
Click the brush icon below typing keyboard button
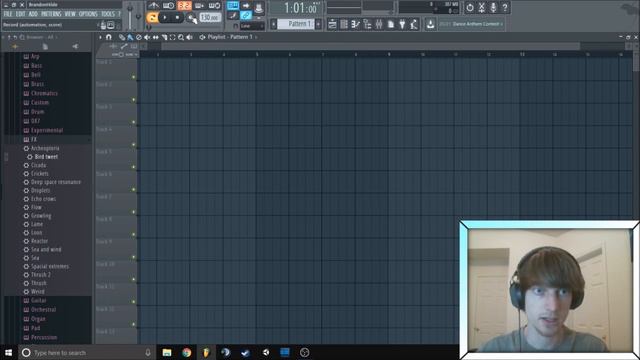pos(233,16)
